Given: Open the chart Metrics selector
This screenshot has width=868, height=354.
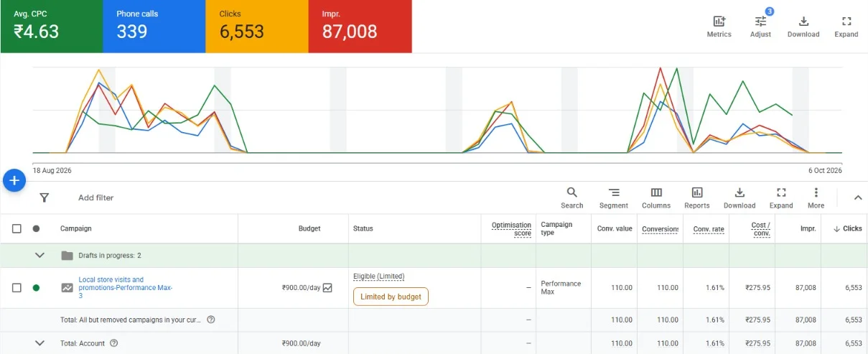Looking at the screenshot, I should coord(719,27).
